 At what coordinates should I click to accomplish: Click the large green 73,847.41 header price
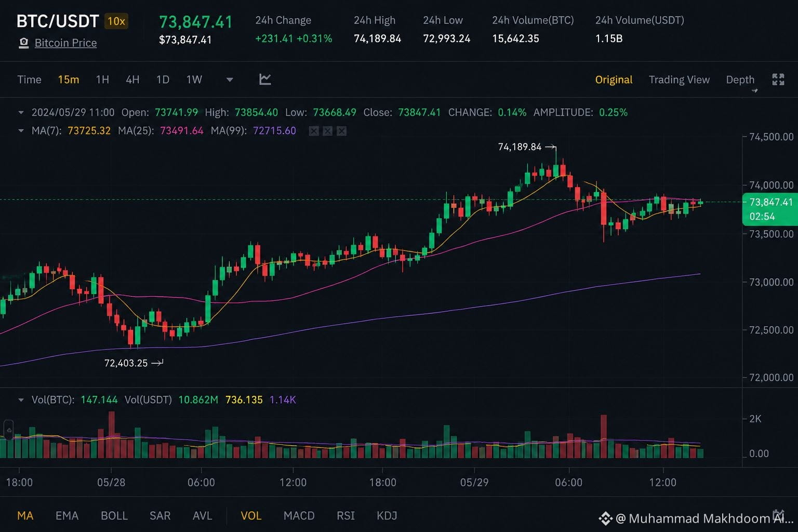195,22
